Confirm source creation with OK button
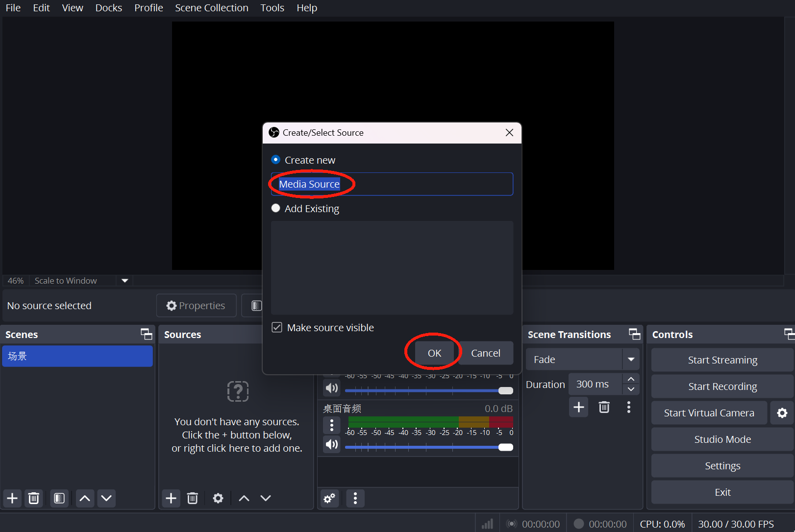Screen dimensions: 795x532 click(x=434, y=353)
